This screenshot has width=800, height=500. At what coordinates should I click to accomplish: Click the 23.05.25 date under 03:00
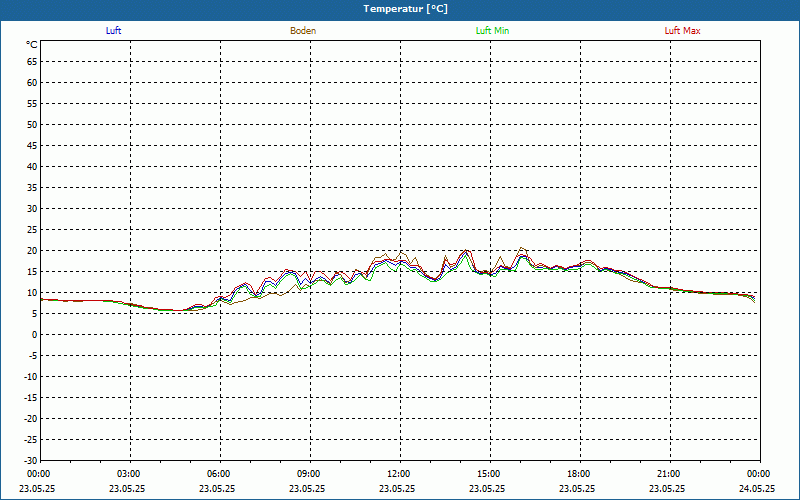coord(127,488)
